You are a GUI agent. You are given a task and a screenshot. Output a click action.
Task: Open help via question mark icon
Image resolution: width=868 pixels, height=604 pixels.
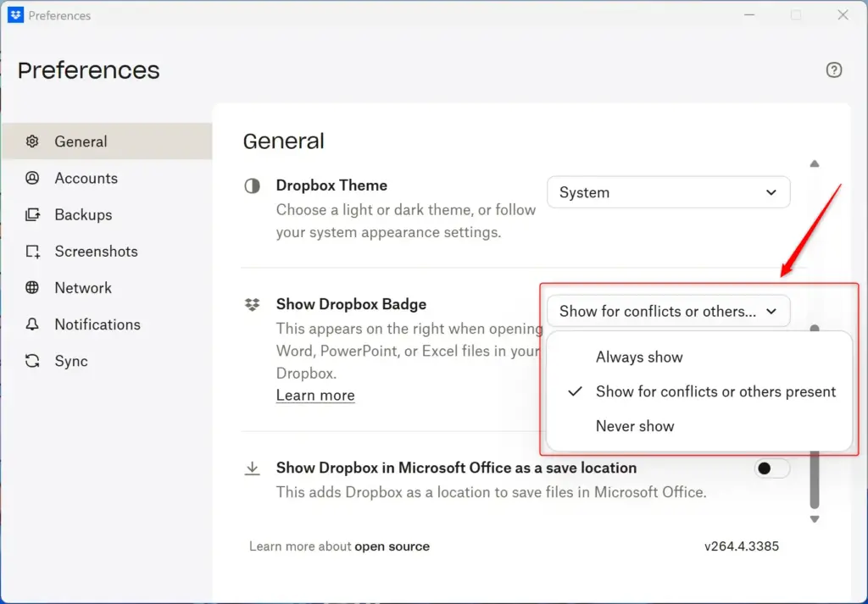pyautogui.click(x=834, y=70)
